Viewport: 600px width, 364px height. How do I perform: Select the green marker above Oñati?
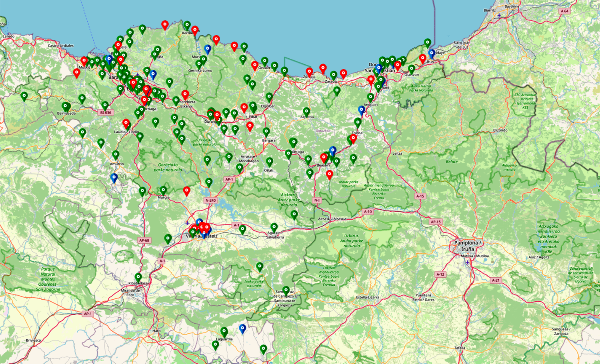click(x=270, y=162)
